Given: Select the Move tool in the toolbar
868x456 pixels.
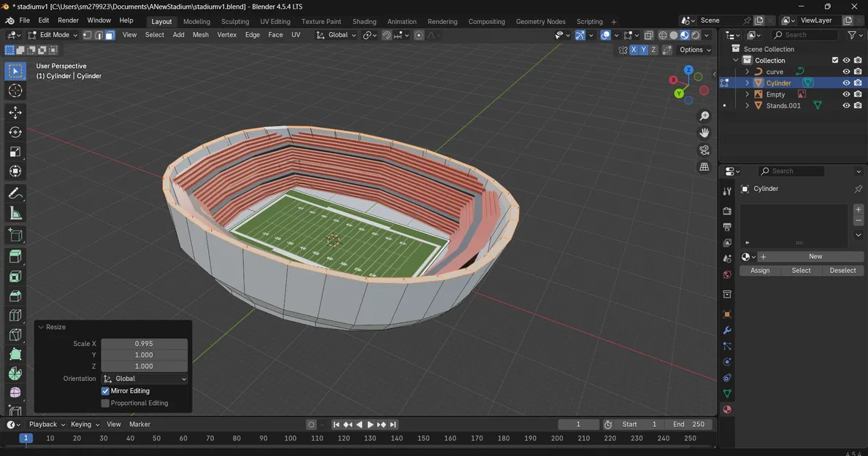Looking at the screenshot, I should (15, 112).
